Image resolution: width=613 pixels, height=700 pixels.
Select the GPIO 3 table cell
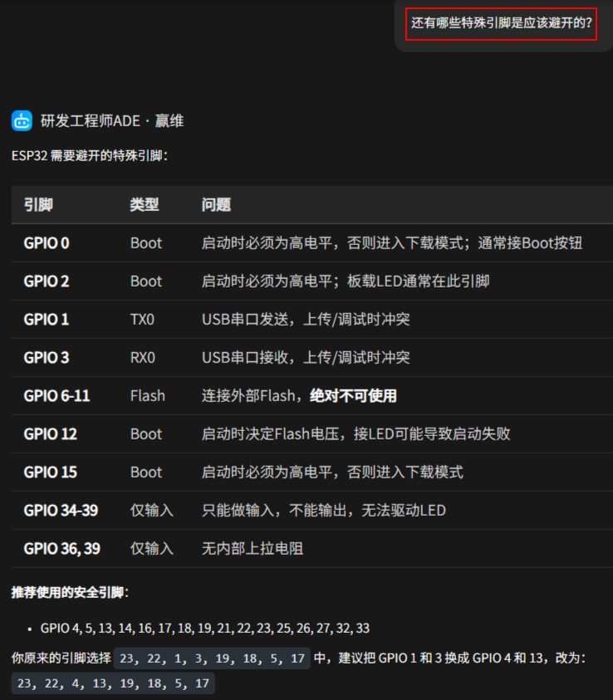(x=47, y=358)
